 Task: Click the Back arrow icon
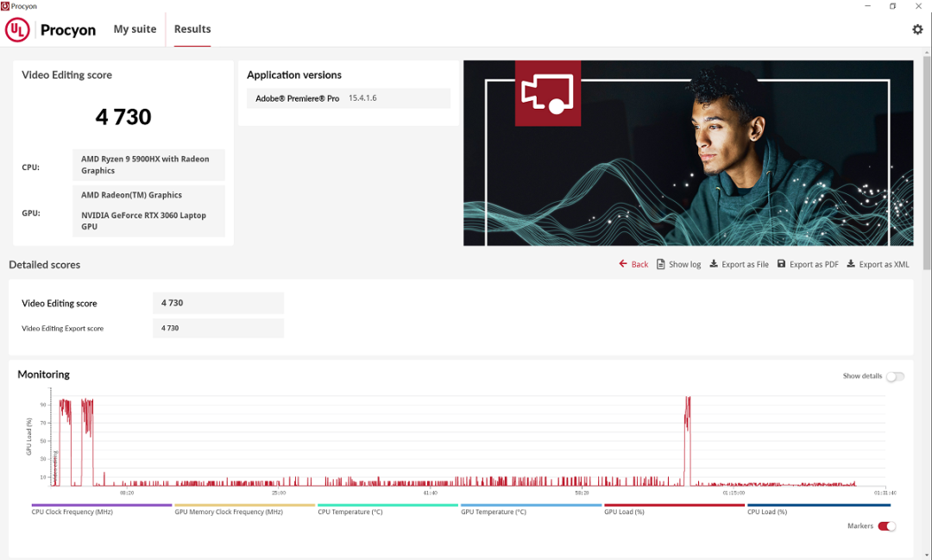(x=623, y=263)
